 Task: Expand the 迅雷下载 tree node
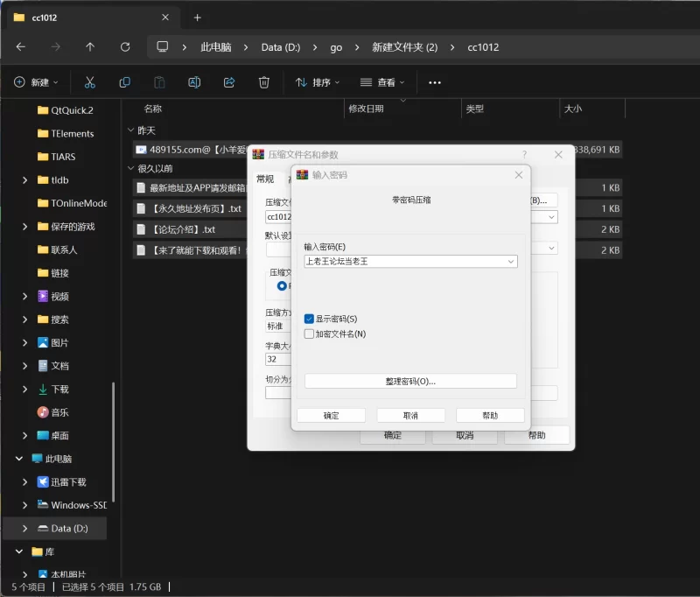(25, 481)
